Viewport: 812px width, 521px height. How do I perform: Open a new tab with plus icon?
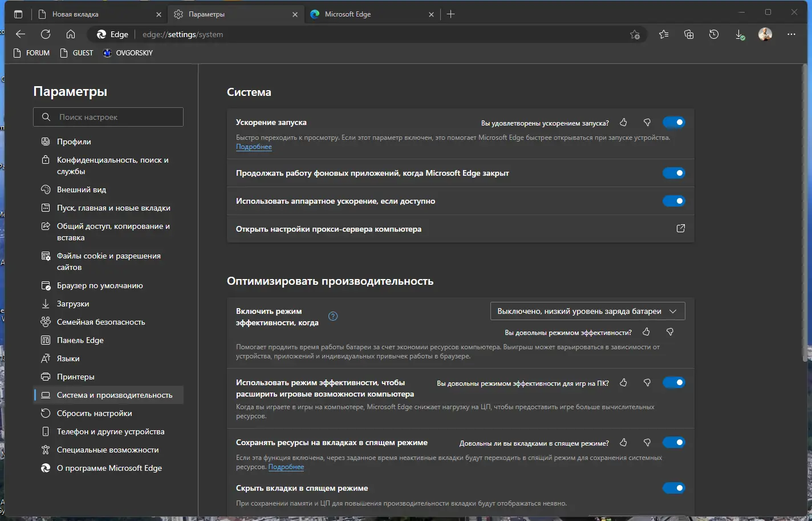[x=450, y=14]
